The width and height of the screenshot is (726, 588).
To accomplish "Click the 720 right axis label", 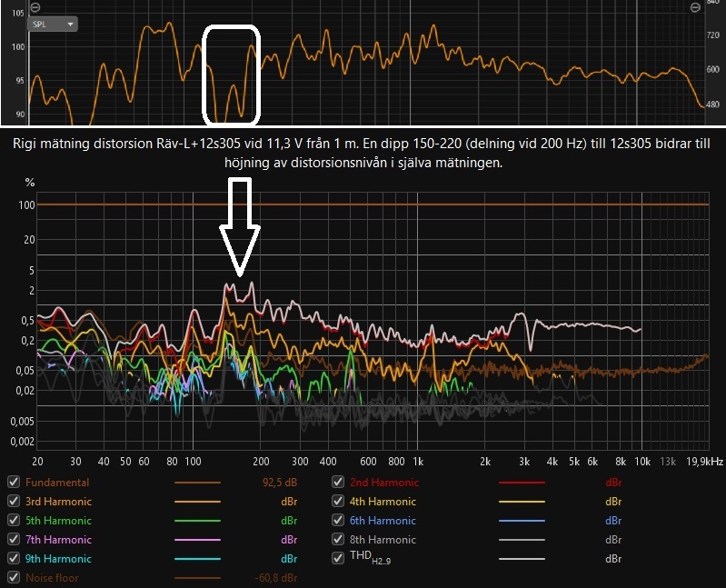I will point(712,35).
